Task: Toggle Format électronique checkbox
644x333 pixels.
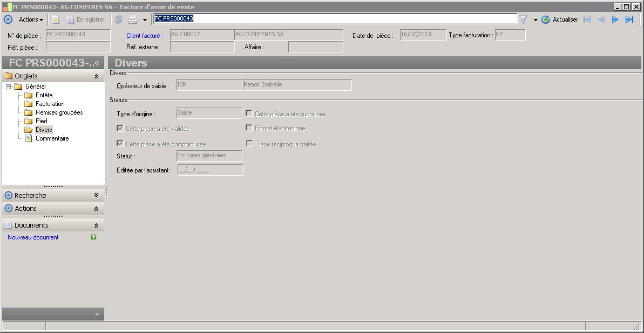Action: (x=249, y=128)
